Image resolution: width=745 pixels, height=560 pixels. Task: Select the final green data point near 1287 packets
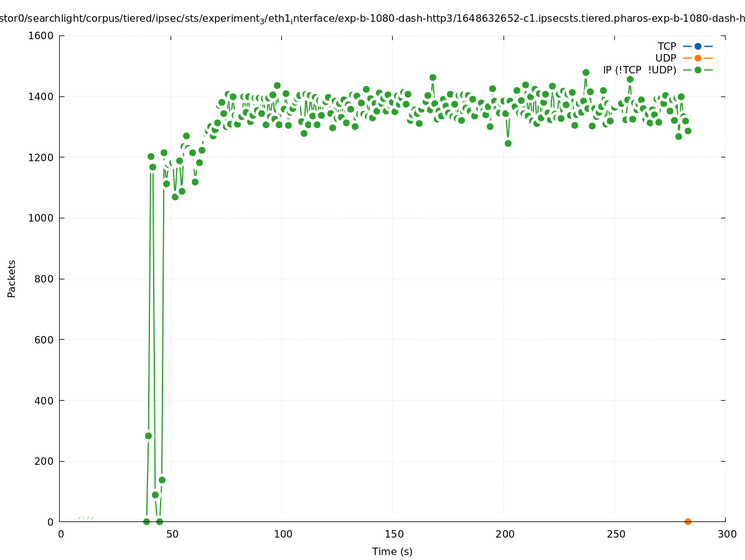[x=688, y=131]
